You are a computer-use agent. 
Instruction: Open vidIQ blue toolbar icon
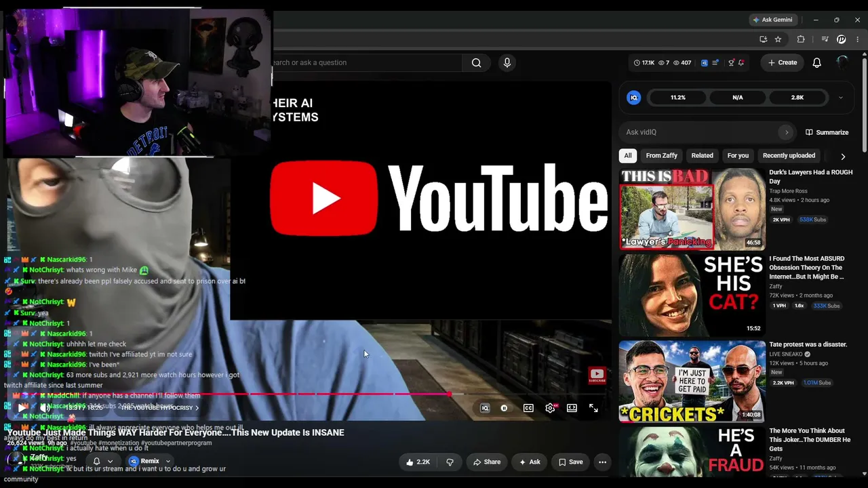705,62
